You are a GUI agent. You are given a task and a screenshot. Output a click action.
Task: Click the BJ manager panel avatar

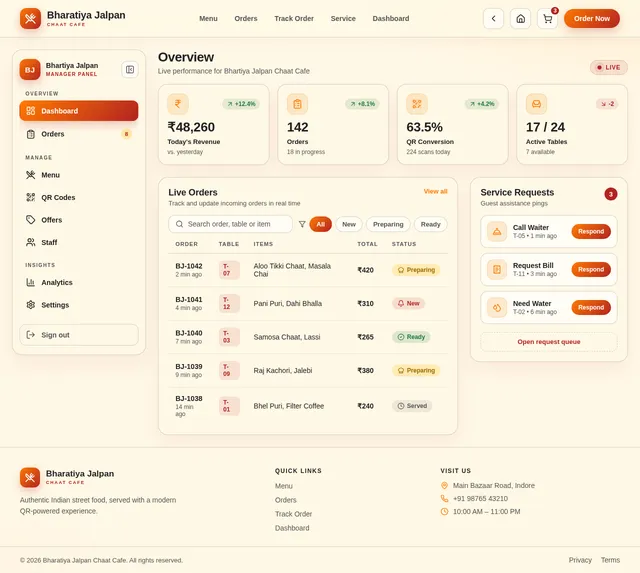(x=30, y=70)
